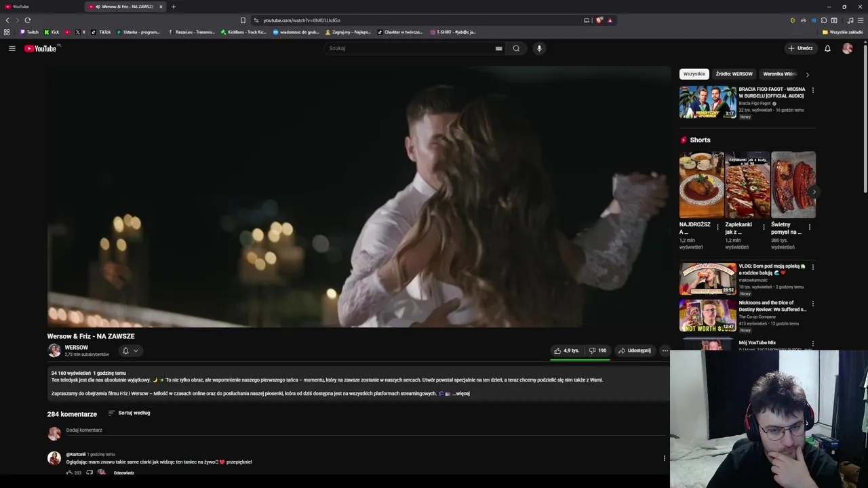Open WERSOW channel avatar
The width and height of the screenshot is (868, 488).
54,350
